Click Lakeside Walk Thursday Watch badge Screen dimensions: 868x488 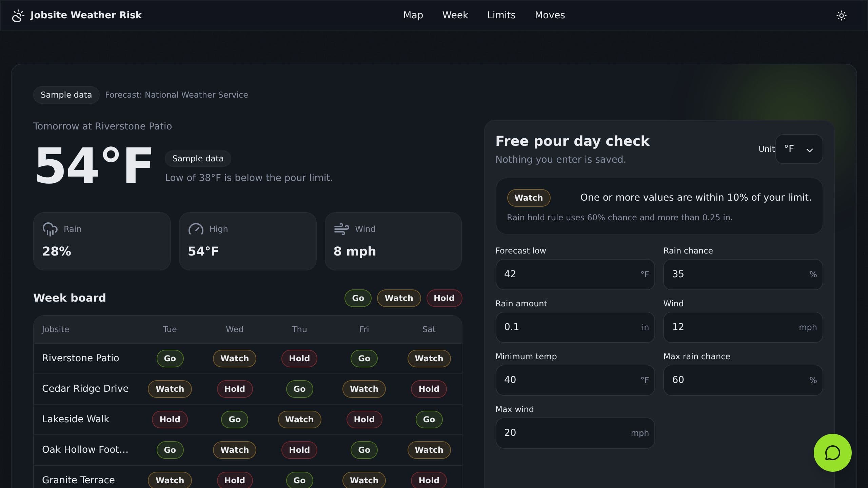point(299,420)
